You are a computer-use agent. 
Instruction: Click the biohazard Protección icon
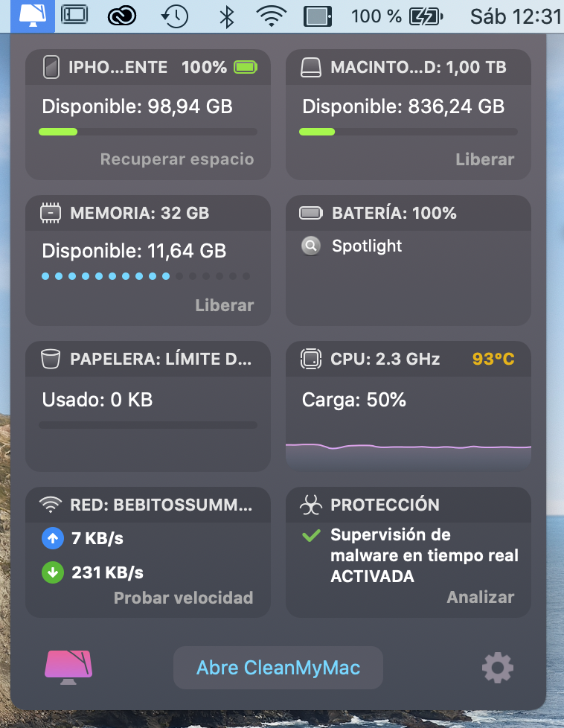[311, 505]
